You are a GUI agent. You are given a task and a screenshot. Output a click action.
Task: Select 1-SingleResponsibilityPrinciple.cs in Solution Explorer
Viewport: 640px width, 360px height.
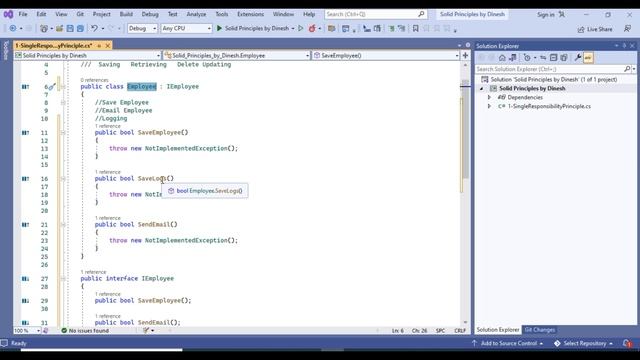[549, 106]
